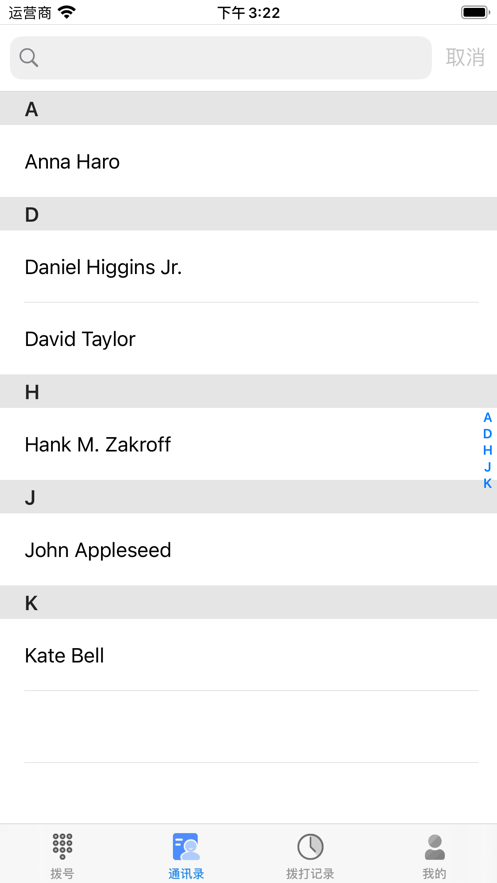Tap the Wi-Fi status icon

(x=67, y=12)
